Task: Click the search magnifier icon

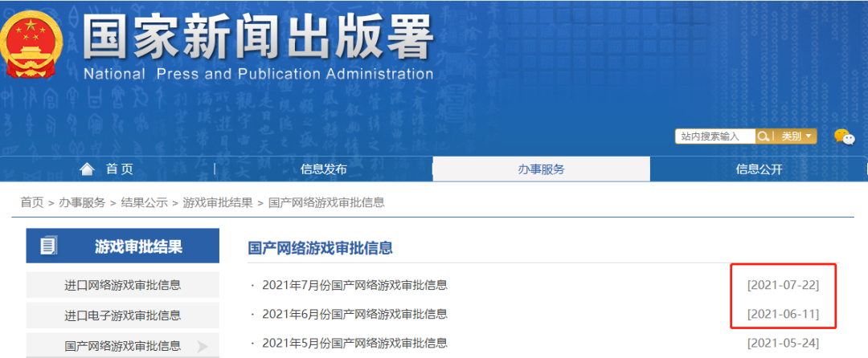Action: 763,136
